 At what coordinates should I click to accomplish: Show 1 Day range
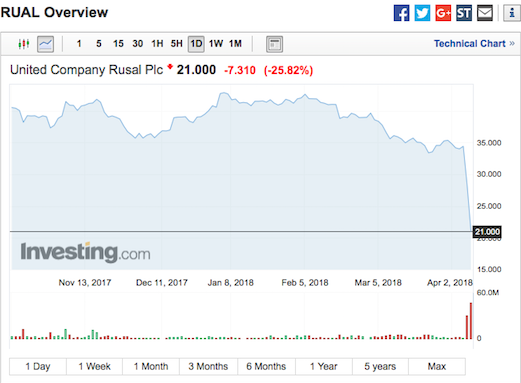[x=38, y=367]
